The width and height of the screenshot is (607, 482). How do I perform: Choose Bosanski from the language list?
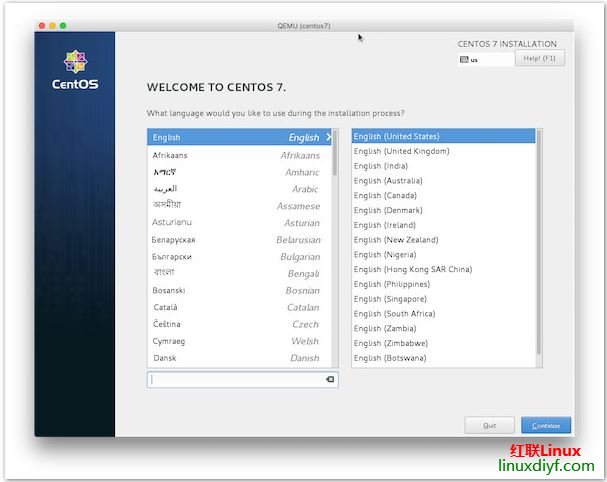[236, 290]
